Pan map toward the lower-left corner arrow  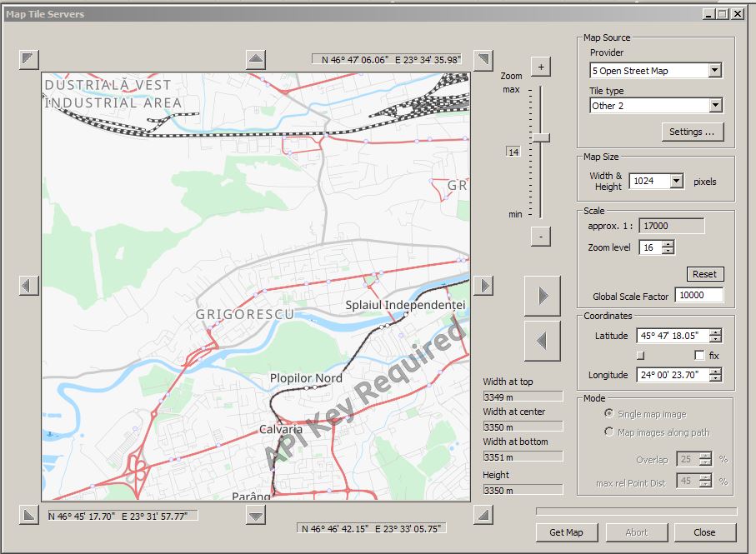point(29,515)
